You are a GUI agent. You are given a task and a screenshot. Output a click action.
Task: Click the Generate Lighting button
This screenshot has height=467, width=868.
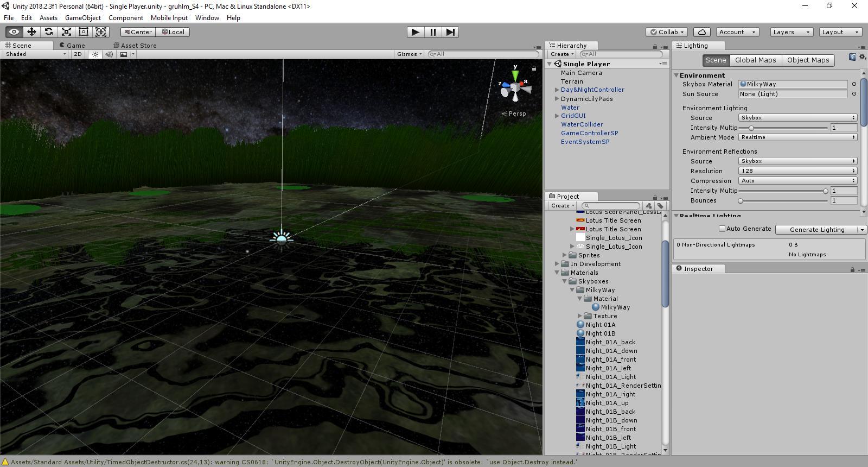point(816,230)
